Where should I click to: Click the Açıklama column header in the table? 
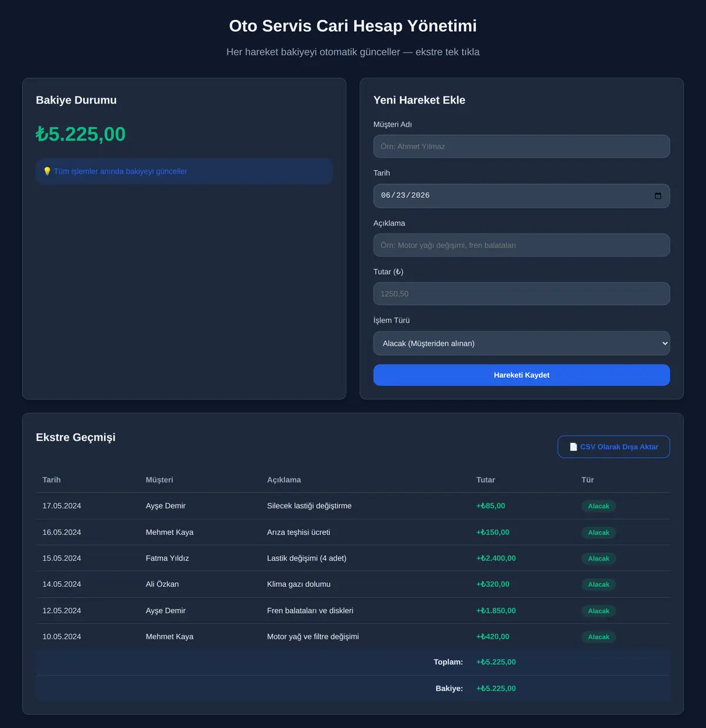284,480
